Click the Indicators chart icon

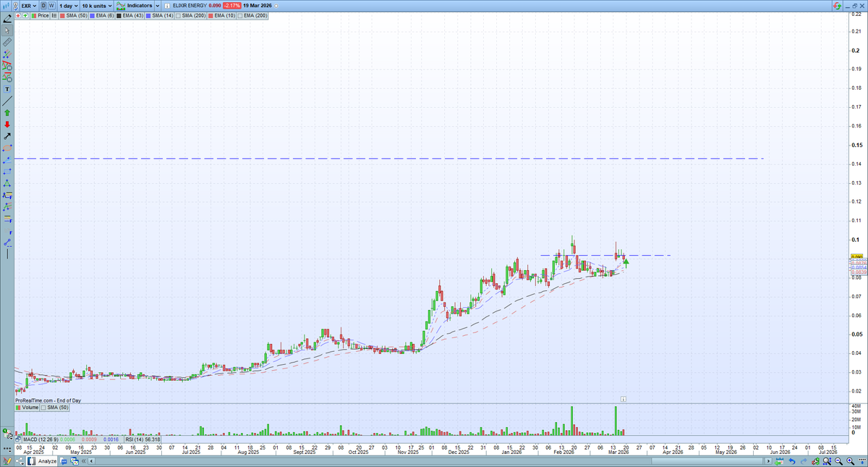click(x=121, y=6)
